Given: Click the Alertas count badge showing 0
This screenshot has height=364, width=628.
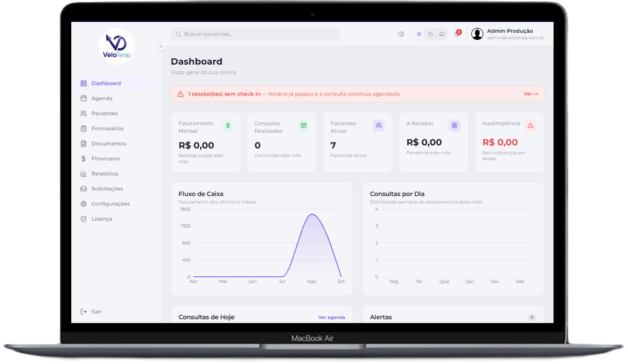Looking at the screenshot, I should click(x=532, y=317).
